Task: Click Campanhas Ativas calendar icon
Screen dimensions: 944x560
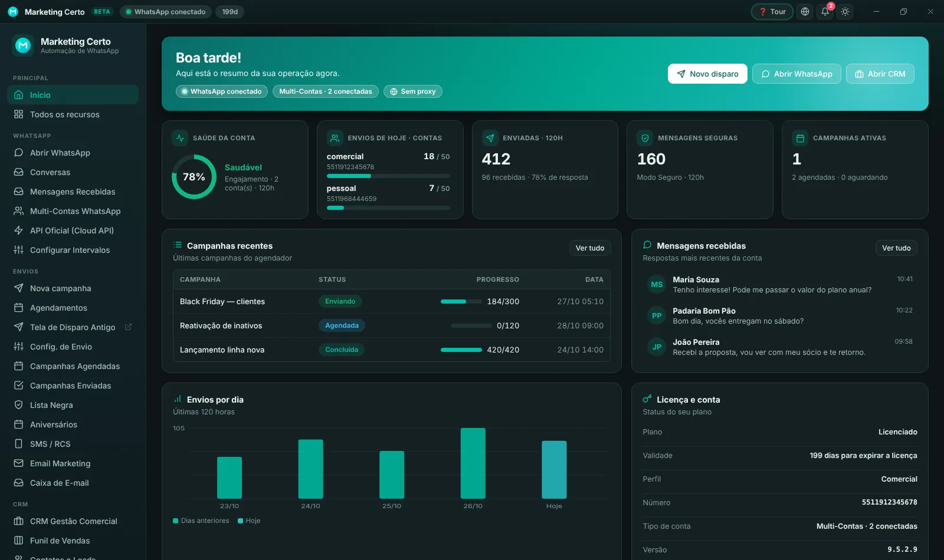Action: click(x=800, y=138)
